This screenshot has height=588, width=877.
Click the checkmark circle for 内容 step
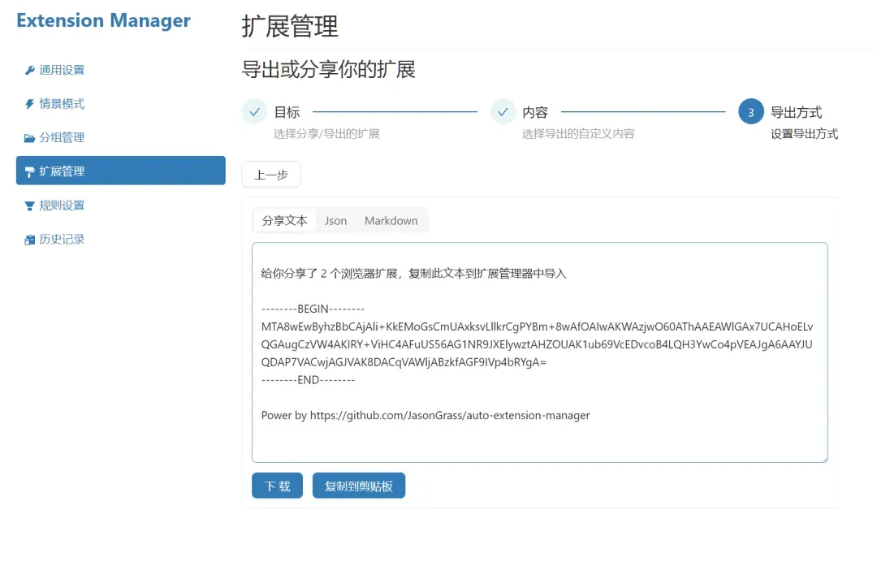(x=503, y=112)
